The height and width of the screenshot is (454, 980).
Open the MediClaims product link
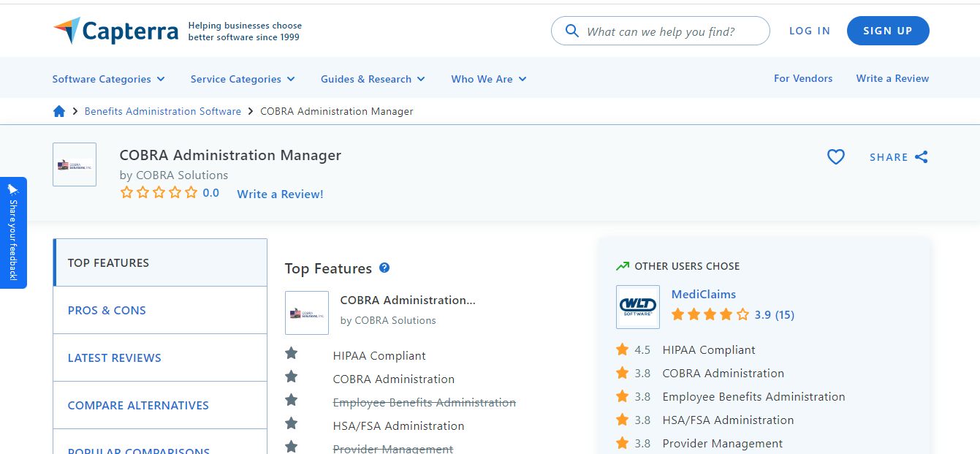pyautogui.click(x=704, y=294)
